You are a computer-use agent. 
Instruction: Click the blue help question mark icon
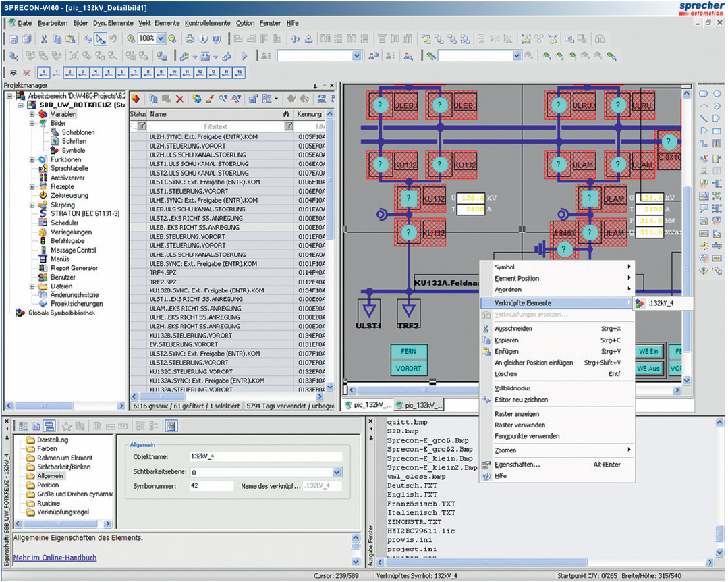click(x=217, y=39)
